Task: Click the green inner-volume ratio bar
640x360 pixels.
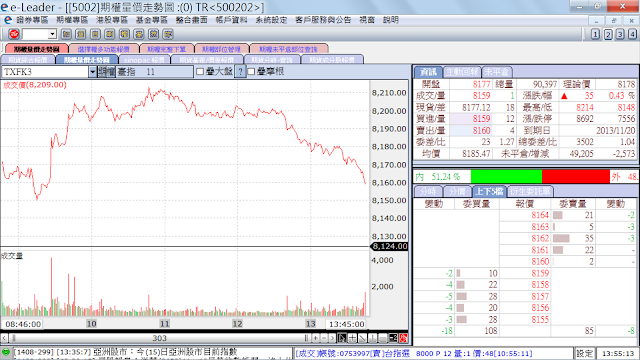Action: pos(507,177)
